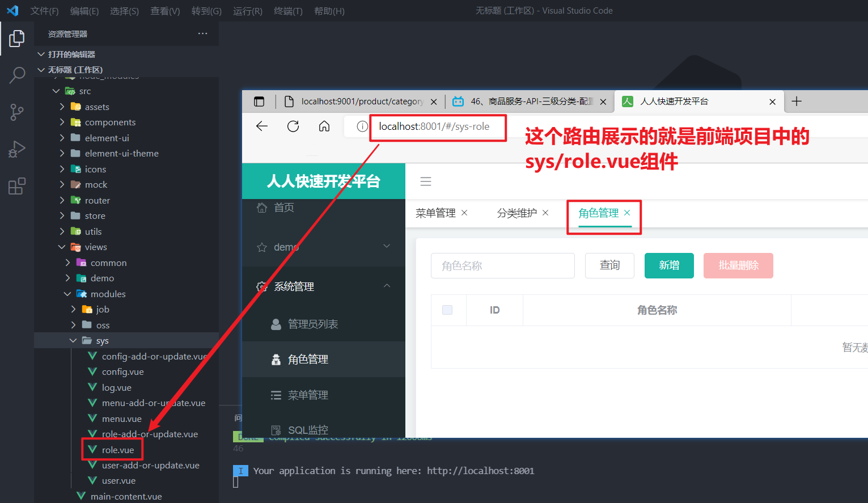The image size is (868, 503).
Task: Close the localhost:9001 browser tab
Action: (434, 102)
